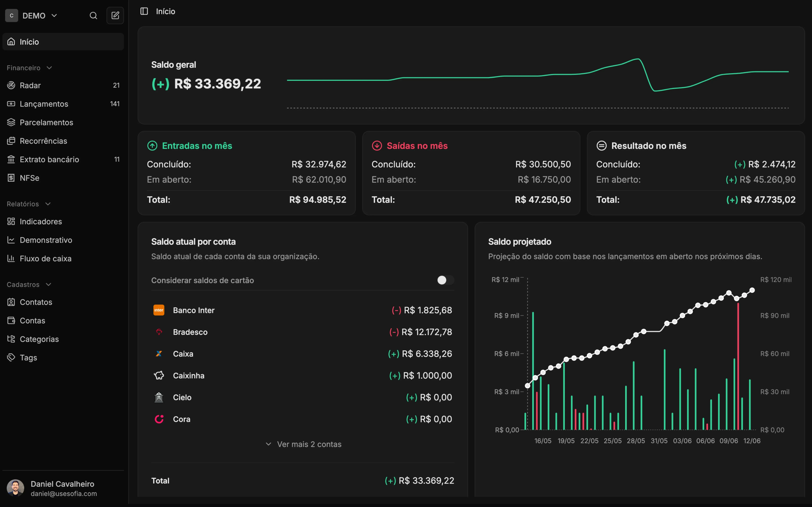Click the Extrato bancário bank icon
Screen dimensions: 812x507
click(x=11, y=159)
